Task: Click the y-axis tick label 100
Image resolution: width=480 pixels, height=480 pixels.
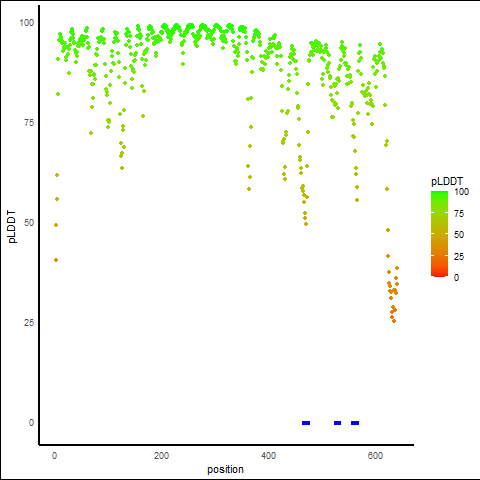Action: pyautogui.click(x=27, y=23)
